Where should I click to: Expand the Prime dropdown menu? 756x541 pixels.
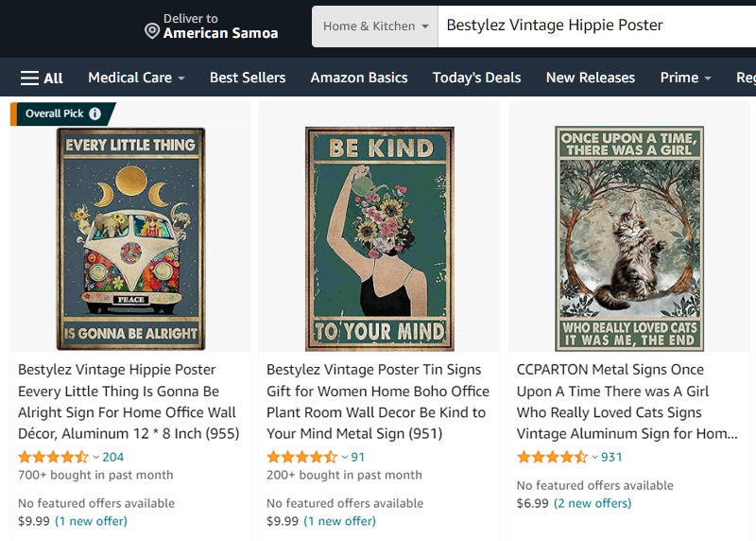685,78
